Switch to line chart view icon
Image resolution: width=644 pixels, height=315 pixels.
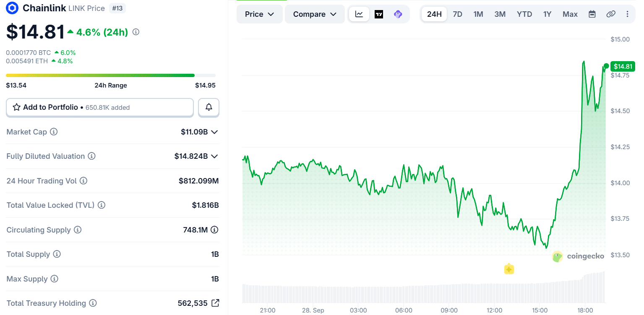[x=359, y=14]
